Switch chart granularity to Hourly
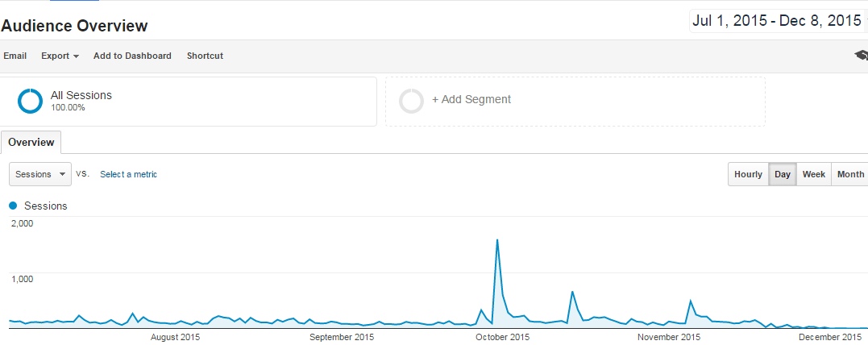Image resolution: width=868 pixels, height=345 pixels. click(x=748, y=174)
